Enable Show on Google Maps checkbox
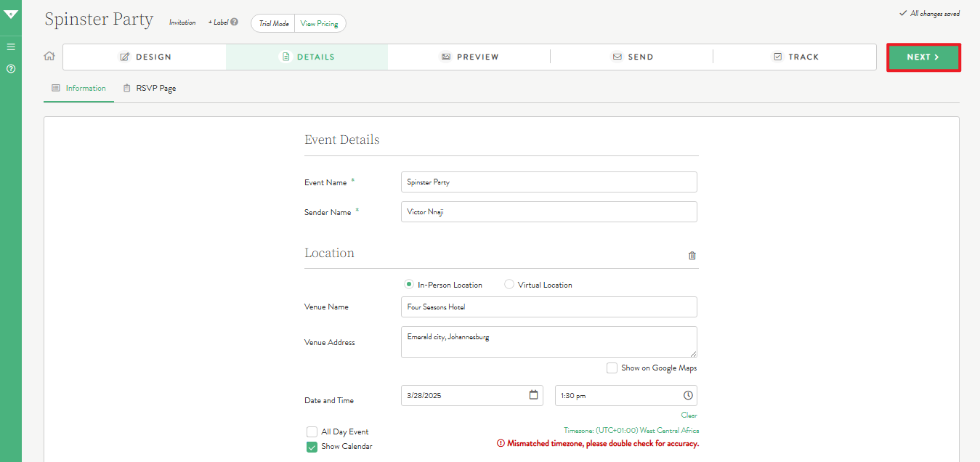This screenshot has height=462, width=980. [x=612, y=368]
